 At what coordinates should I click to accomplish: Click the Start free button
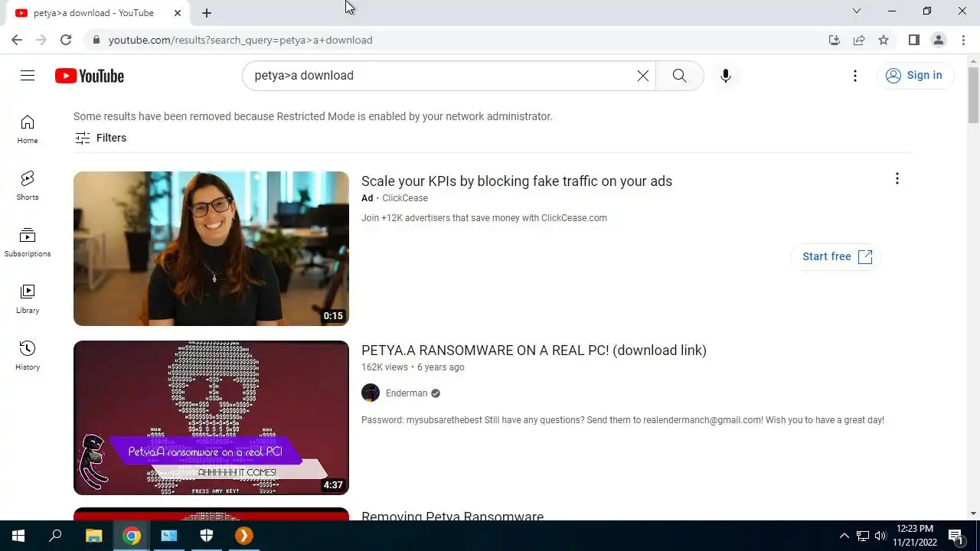coord(837,256)
